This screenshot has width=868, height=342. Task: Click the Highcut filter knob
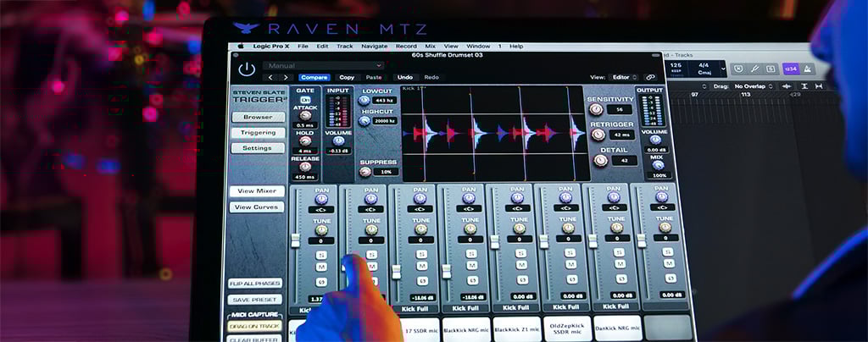click(x=364, y=120)
